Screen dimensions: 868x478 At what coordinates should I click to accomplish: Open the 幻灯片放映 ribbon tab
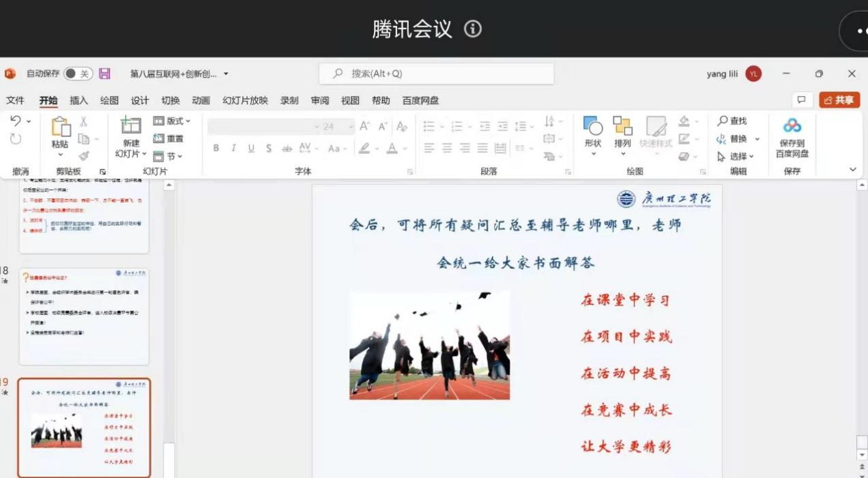(x=245, y=100)
